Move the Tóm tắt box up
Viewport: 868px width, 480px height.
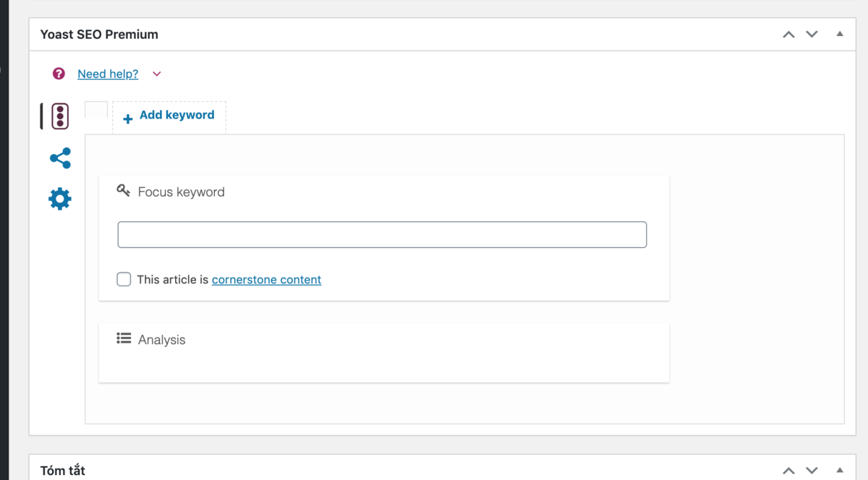click(x=788, y=470)
